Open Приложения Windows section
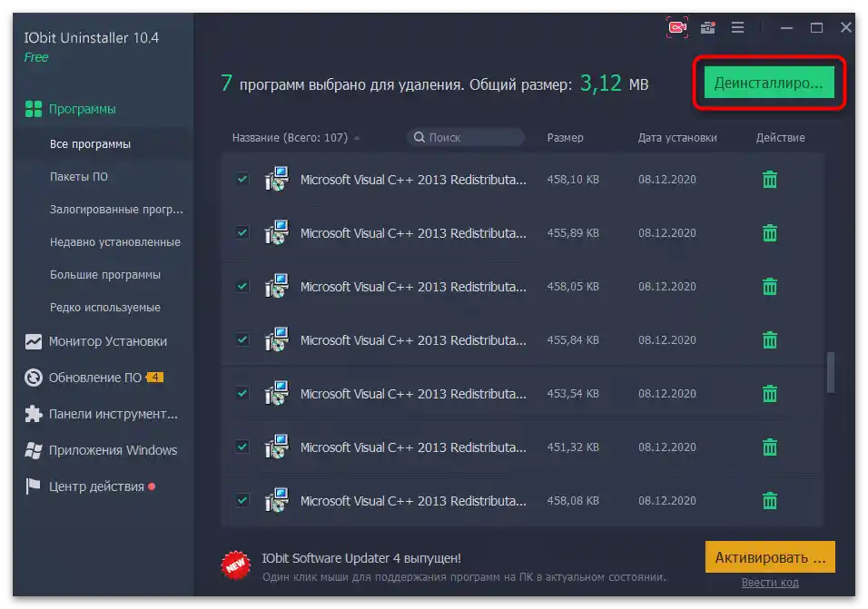The image size is (868, 609). click(113, 450)
